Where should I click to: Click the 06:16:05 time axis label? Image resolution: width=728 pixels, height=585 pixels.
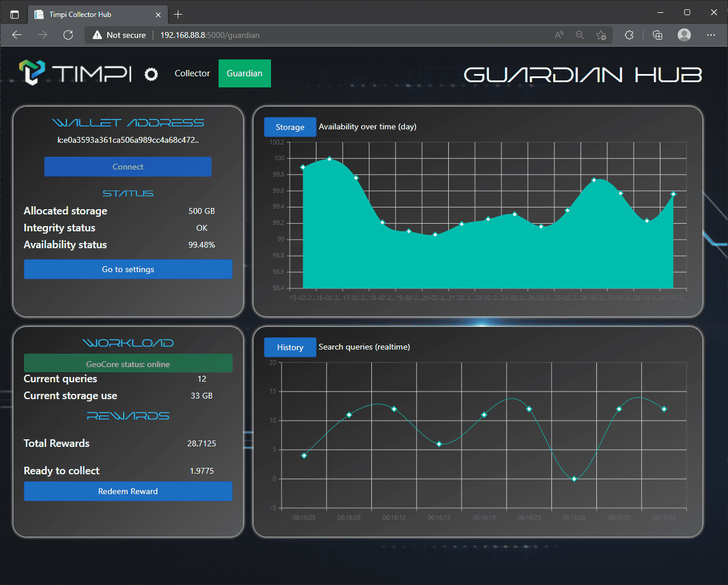[304, 517]
